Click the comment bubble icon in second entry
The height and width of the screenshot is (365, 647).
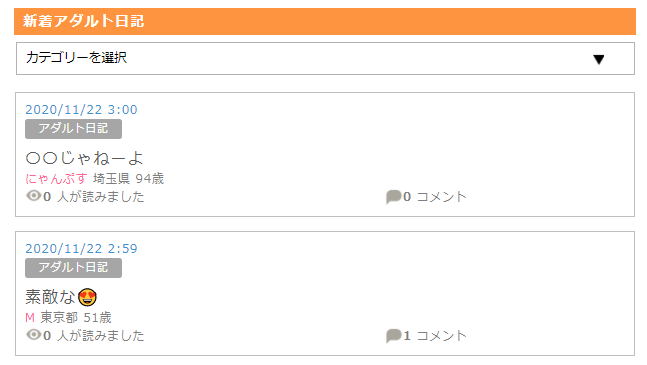pos(393,336)
